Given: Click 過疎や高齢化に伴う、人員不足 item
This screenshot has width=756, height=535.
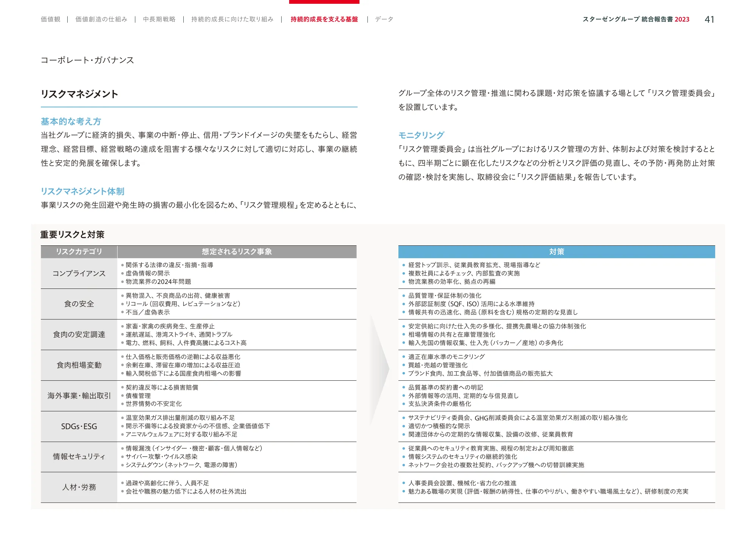Looking at the screenshot, I should coord(167,483).
